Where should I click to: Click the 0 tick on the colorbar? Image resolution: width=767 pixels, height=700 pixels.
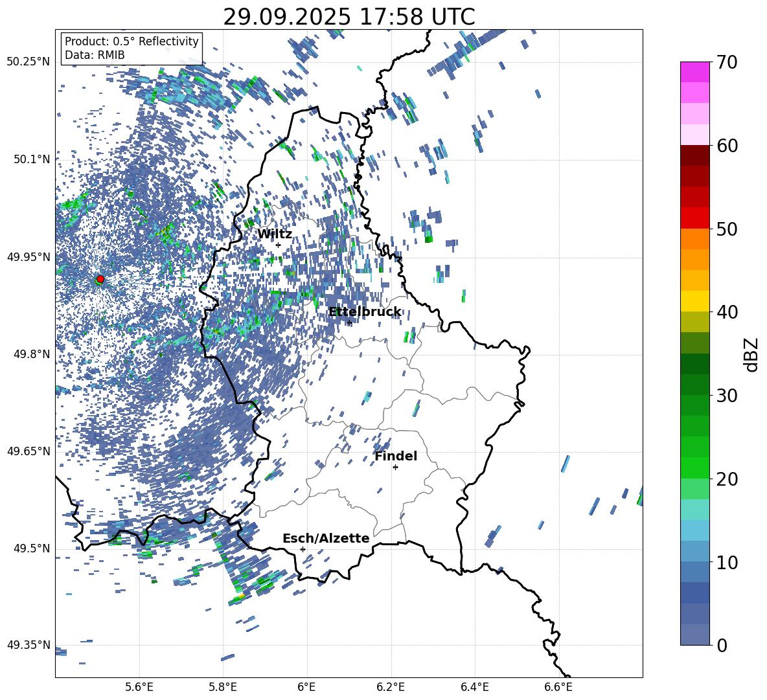coord(722,646)
